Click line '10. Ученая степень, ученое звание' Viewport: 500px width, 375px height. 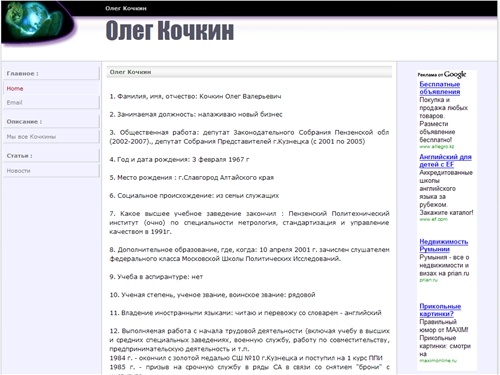coord(212,295)
